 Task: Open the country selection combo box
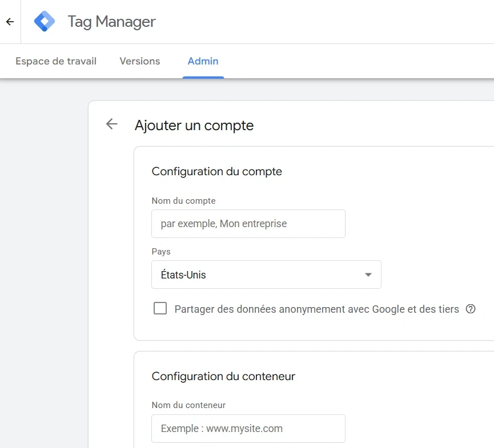[x=266, y=275]
